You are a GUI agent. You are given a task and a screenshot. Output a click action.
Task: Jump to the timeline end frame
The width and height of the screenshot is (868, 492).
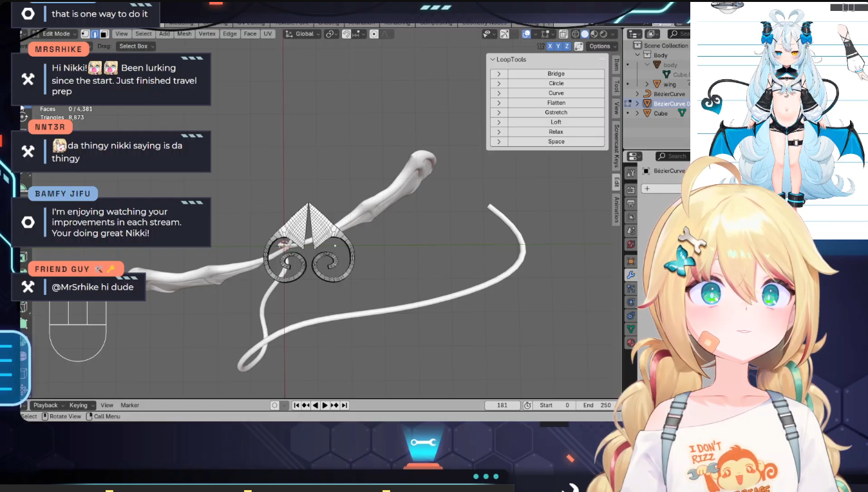coord(344,405)
